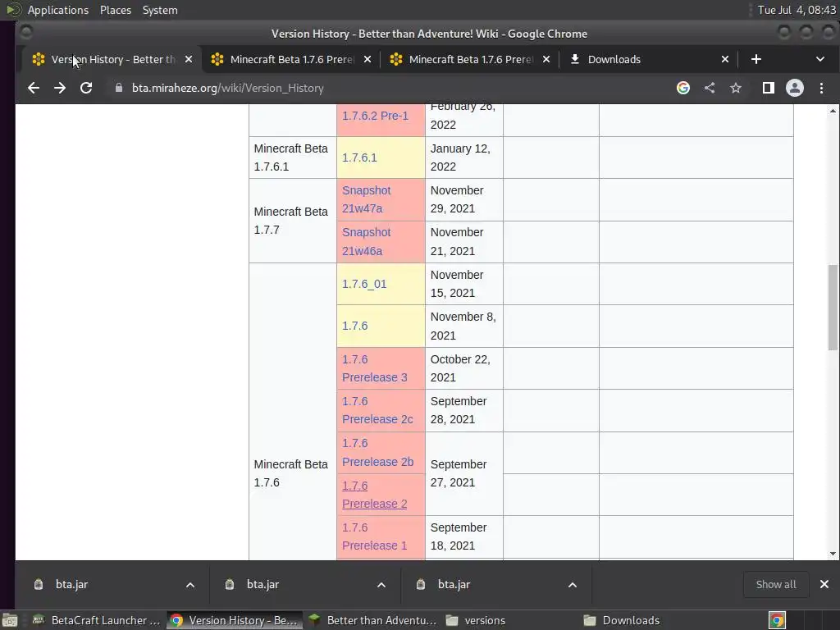Click scrollbar down arrow

click(833, 554)
